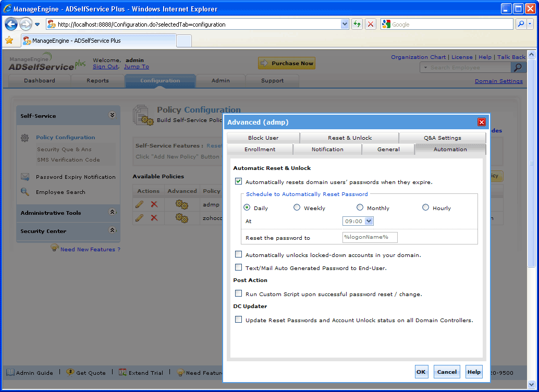Viewport: 539px width, 392px height.
Task: Click the Purchase Now arrow button
Action: point(287,63)
